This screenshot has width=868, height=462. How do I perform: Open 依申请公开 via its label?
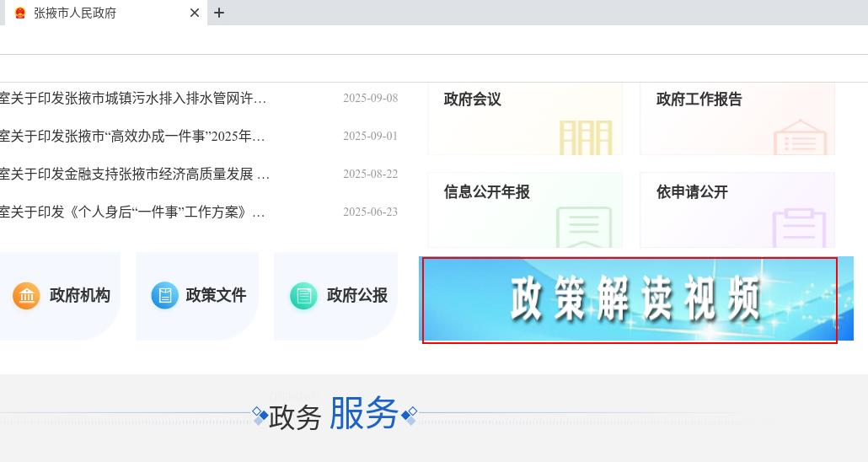coord(692,192)
